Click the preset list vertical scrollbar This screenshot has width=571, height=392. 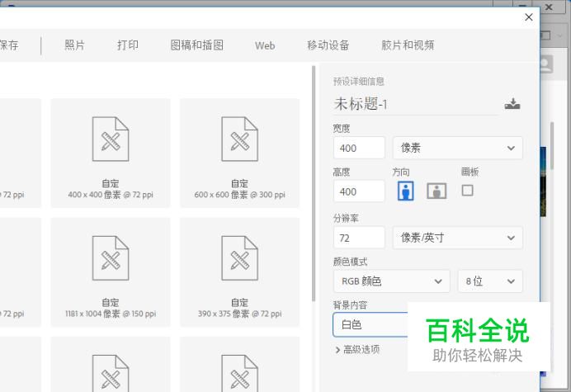(314, 183)
